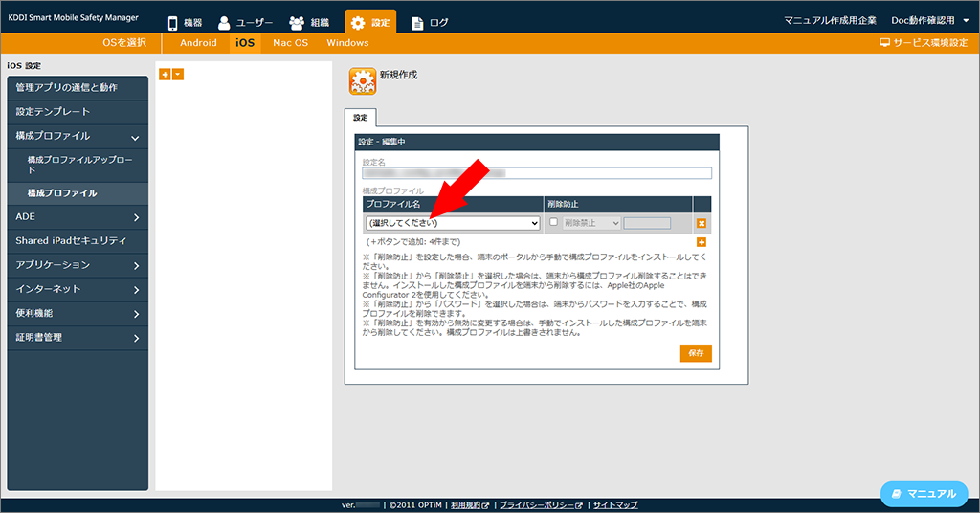Viewport: 980px width, 513px height.
Task: Toggle the 削除防止 checkbox
Action: click(553, 222)
